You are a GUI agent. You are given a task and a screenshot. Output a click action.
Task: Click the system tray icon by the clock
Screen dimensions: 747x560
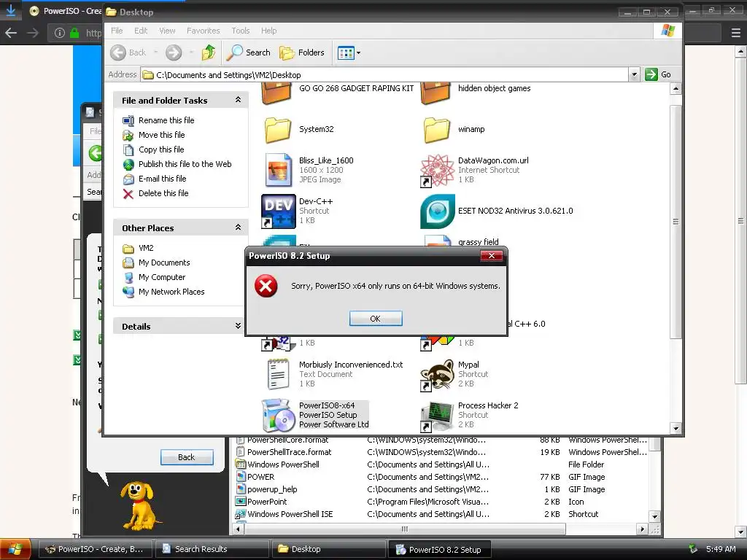[693, 548]
